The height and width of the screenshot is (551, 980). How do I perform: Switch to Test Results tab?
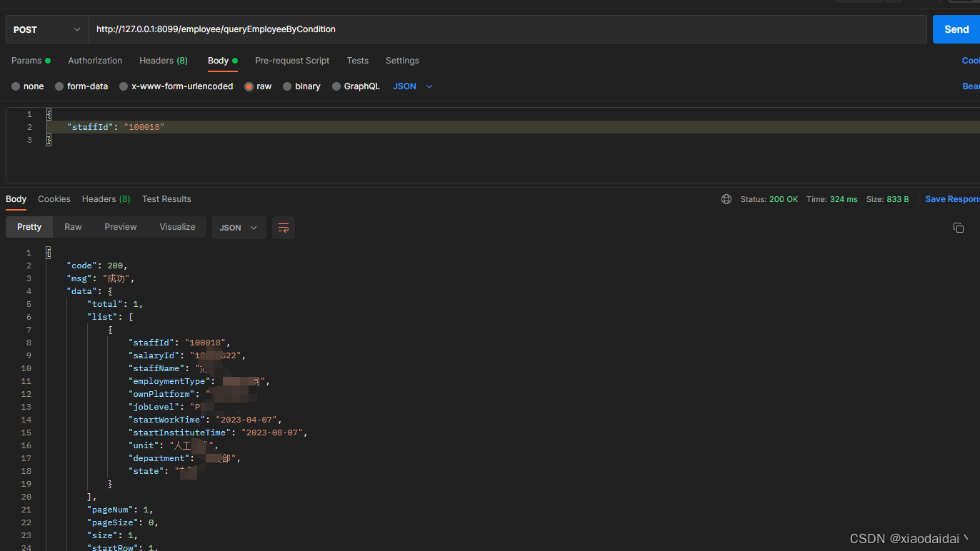(166, 199)
